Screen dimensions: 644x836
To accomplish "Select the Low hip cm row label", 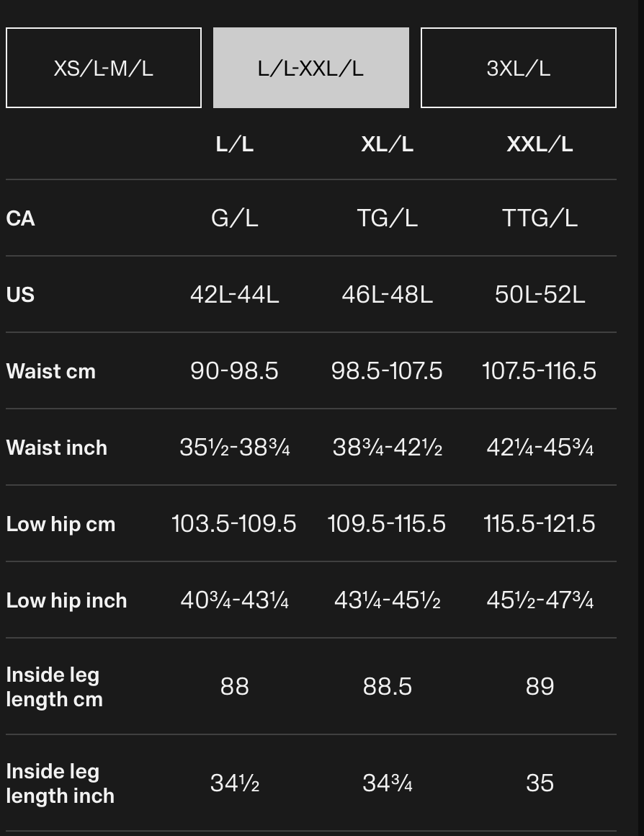I will (61, 524).
